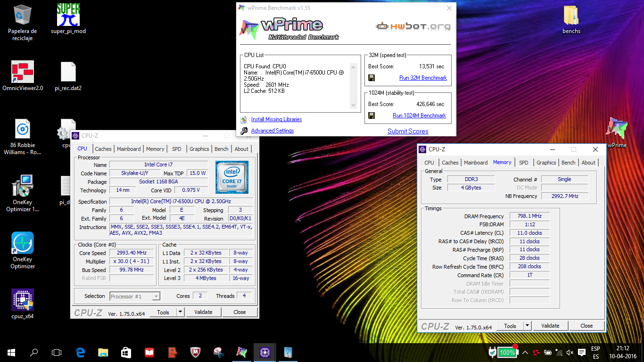The width and height of the screenshot is (644, 362).
Task: Click the floppy save icon for 32M score
Action: (372, 78)
